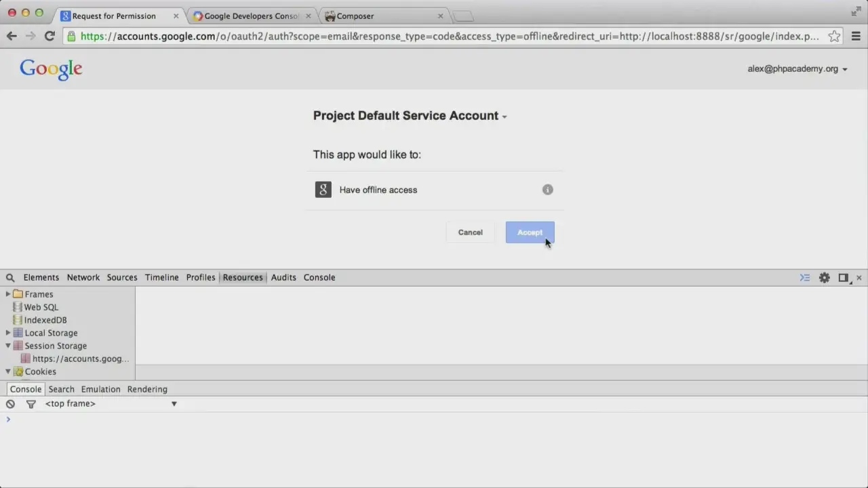Click the console prompt input line

tap(434, 419)
